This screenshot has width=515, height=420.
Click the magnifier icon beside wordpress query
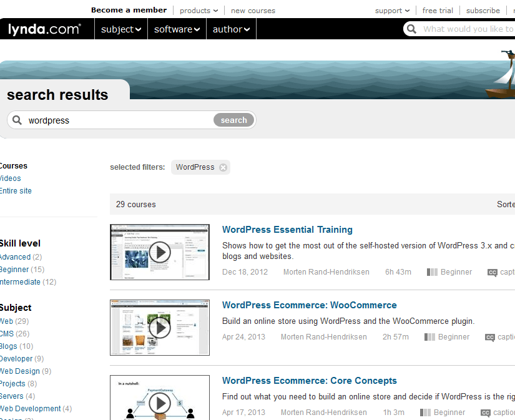(x=17, y=120)
